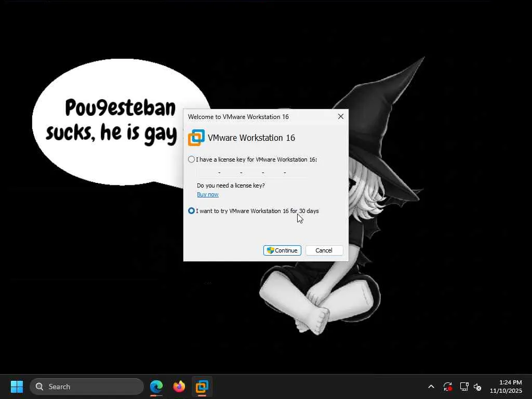
Task: Select the 30-day trial radio option
Action: click(x=191, y=211)
